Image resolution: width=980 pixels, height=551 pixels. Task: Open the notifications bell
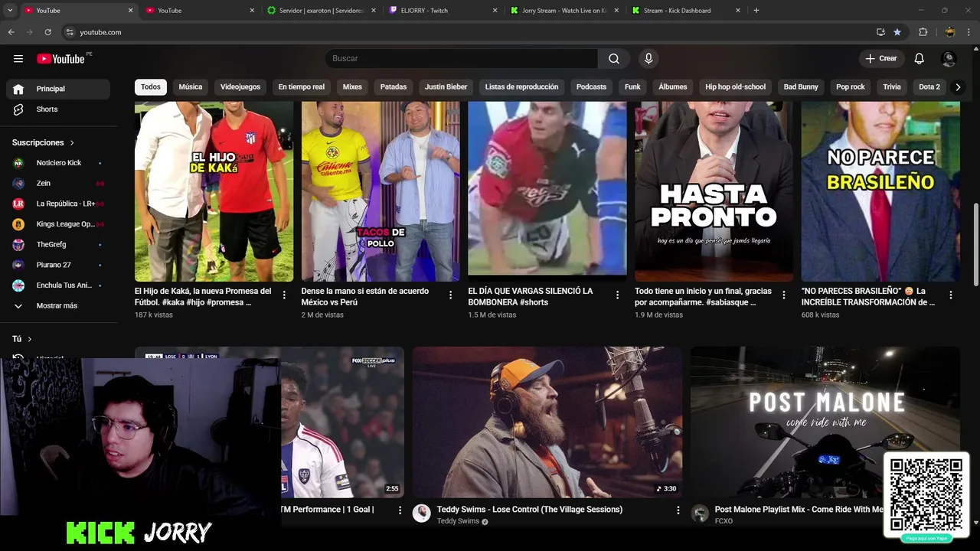tap(920, 59)
